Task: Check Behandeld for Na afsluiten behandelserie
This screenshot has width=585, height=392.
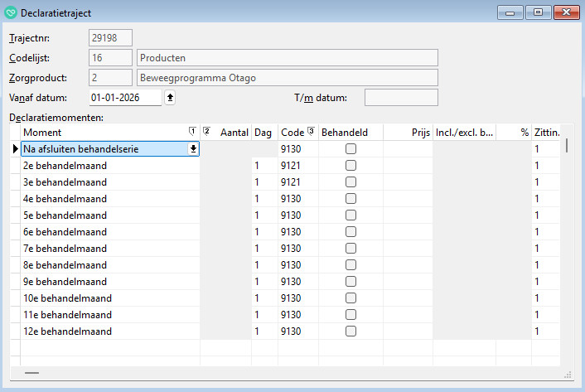Action: click(351, 149)
